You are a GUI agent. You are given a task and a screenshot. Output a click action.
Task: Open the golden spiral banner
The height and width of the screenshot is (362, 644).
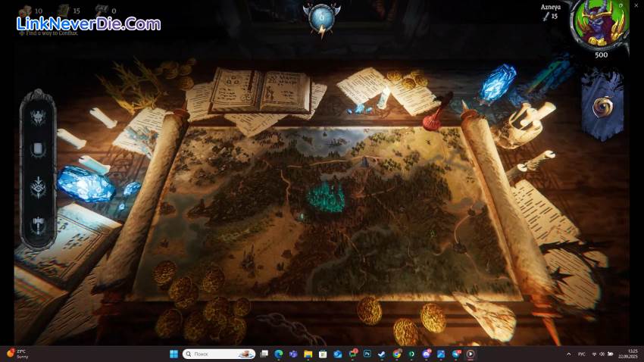[x=602, y=106]
